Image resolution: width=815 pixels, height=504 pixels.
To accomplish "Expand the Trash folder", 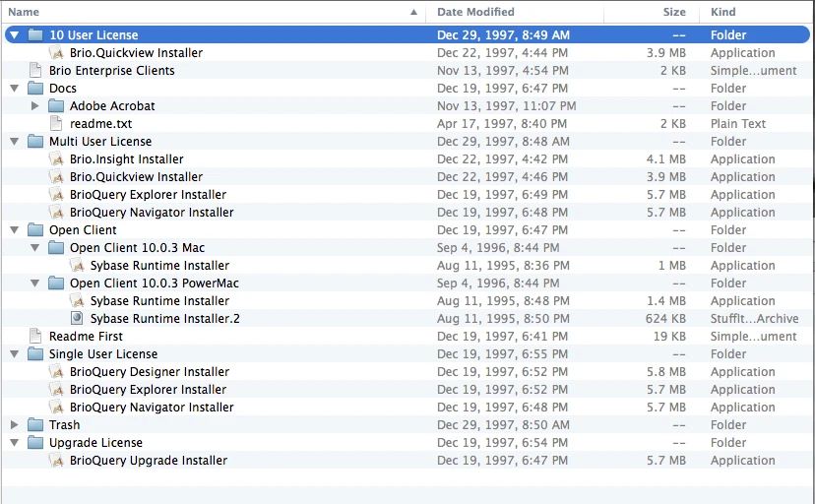I will pyautogui.click(x=15, y=424).
